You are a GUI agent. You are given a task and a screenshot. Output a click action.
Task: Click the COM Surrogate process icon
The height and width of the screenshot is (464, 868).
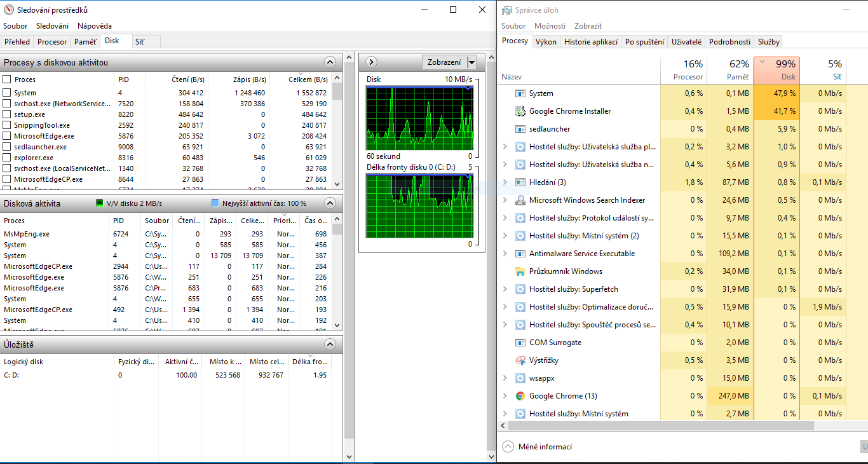[x=520, y=343]
